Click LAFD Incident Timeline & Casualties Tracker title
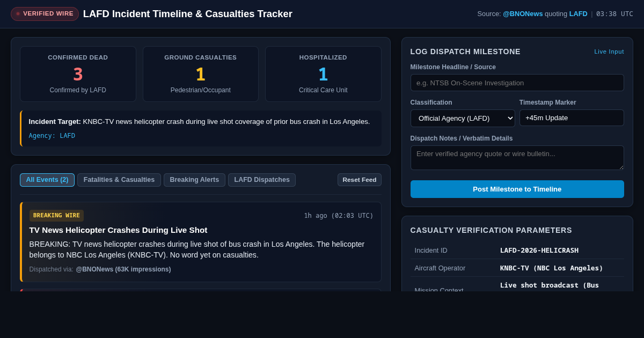Screen dimensions: 644x338 (x=188, y=14)
